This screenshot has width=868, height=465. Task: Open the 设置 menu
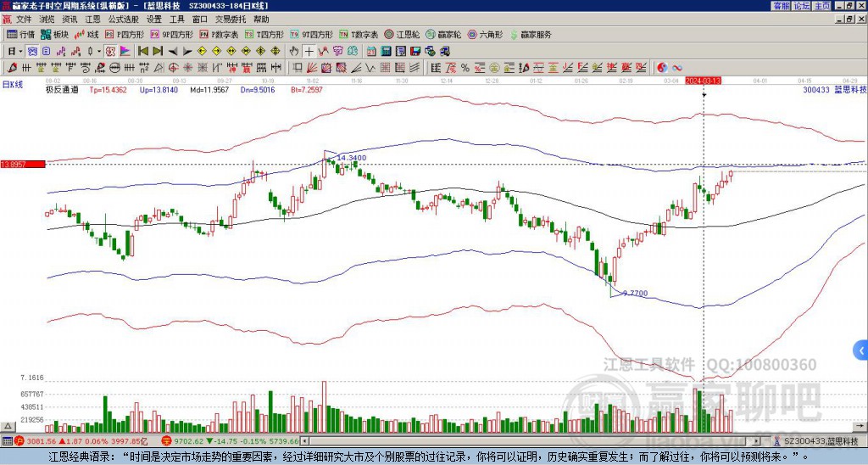(154, 20)
